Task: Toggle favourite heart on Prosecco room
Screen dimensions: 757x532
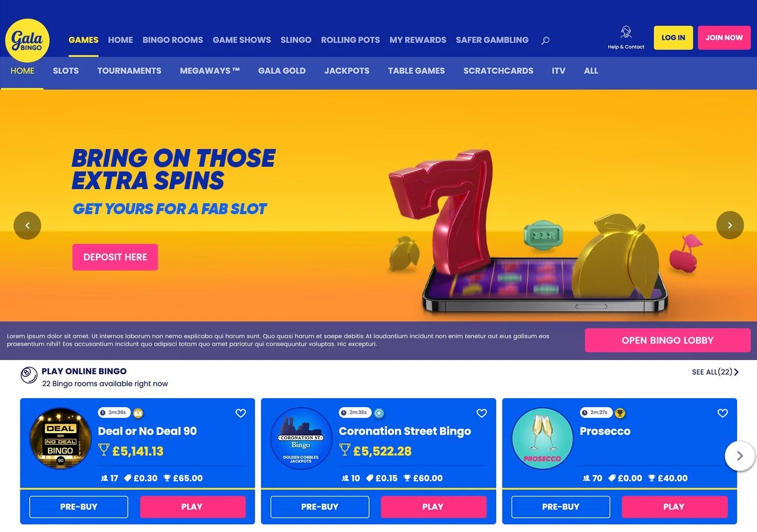Action: pos(723,413)
